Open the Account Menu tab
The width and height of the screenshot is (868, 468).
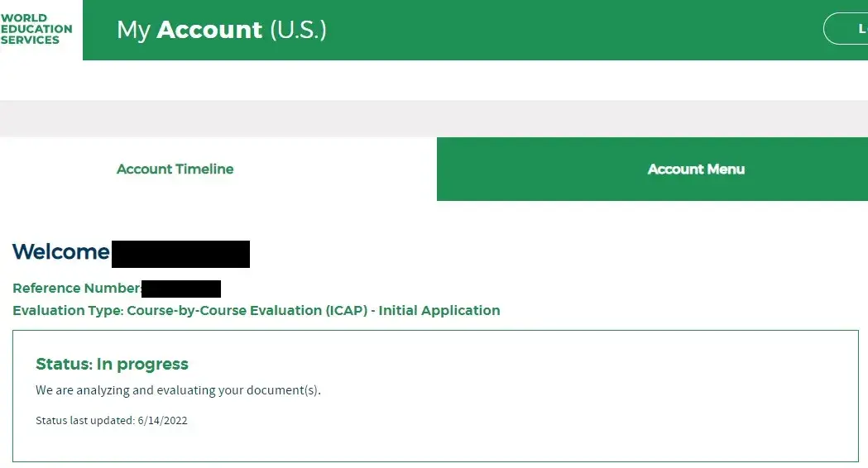696,170
